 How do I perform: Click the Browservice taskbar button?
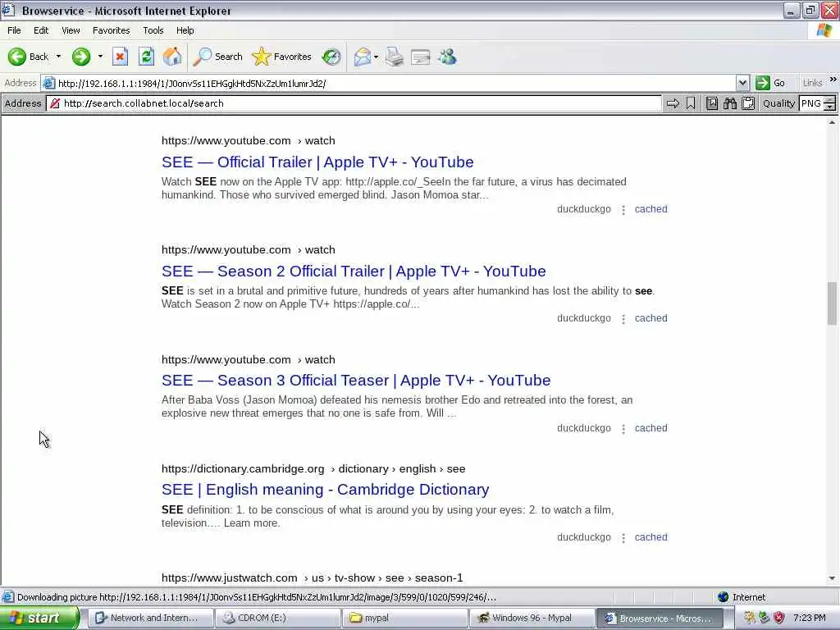tap(660, 619)
